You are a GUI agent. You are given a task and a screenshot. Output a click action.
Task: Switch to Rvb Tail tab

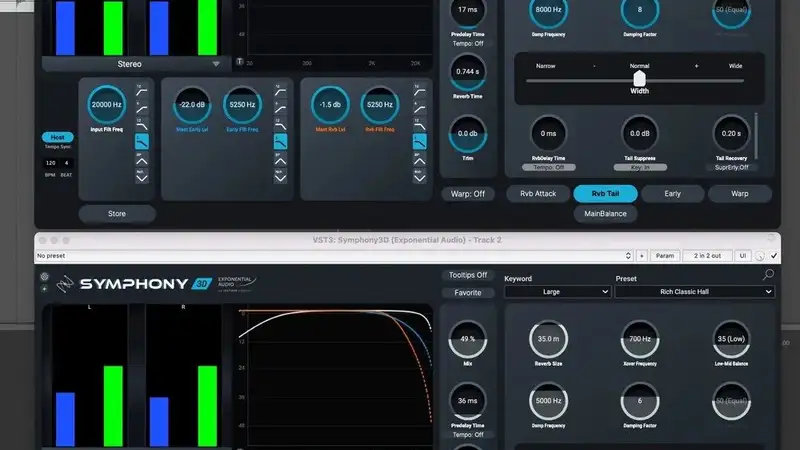(x=605, y=194)
